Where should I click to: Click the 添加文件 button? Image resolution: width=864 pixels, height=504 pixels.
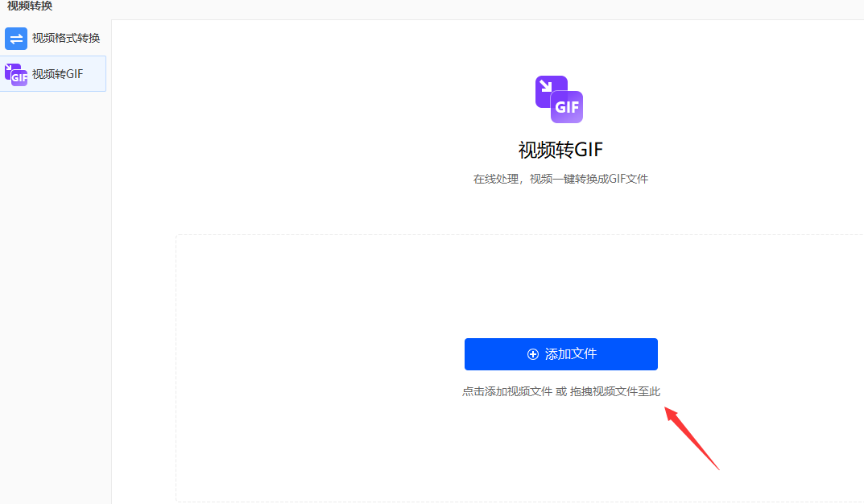(x=561, y=354)
